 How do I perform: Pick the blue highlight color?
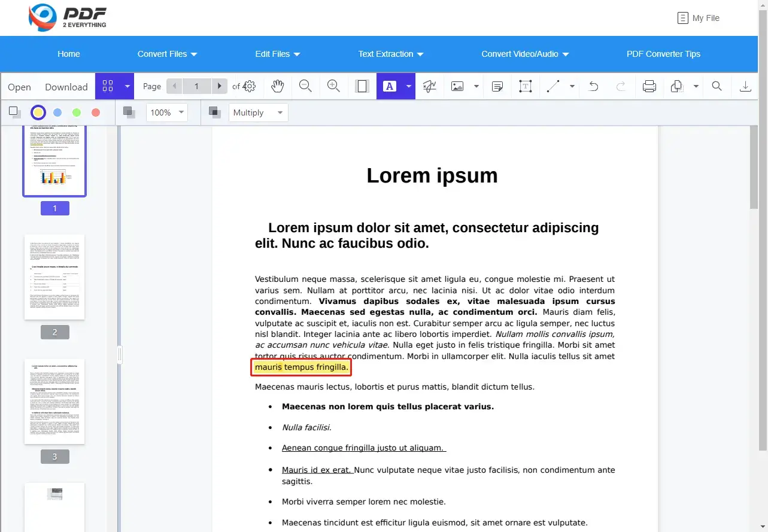[x=57, y=112]
